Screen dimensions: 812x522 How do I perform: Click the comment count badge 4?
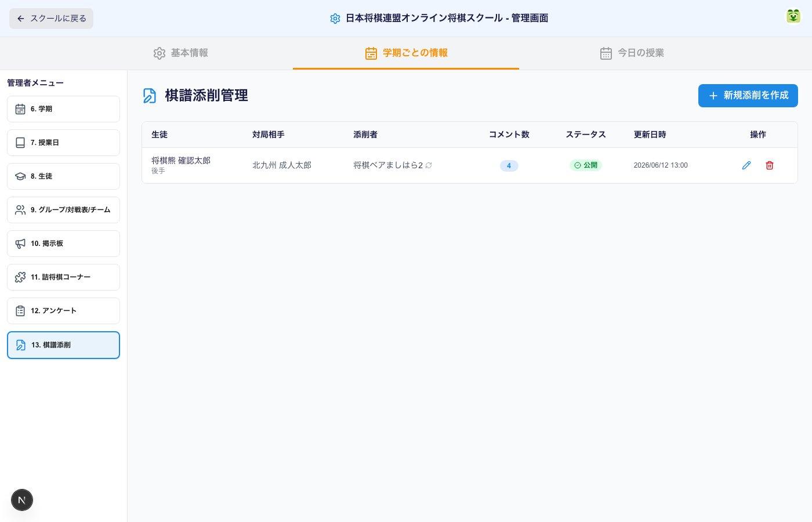coord(509,165)
